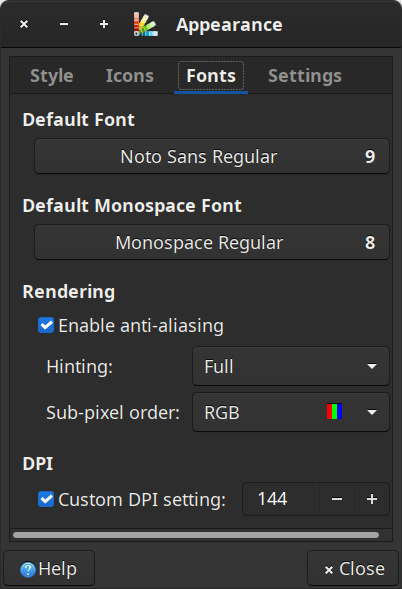Go to the Settings tab
Screen dimensions: 402x589
305,76
